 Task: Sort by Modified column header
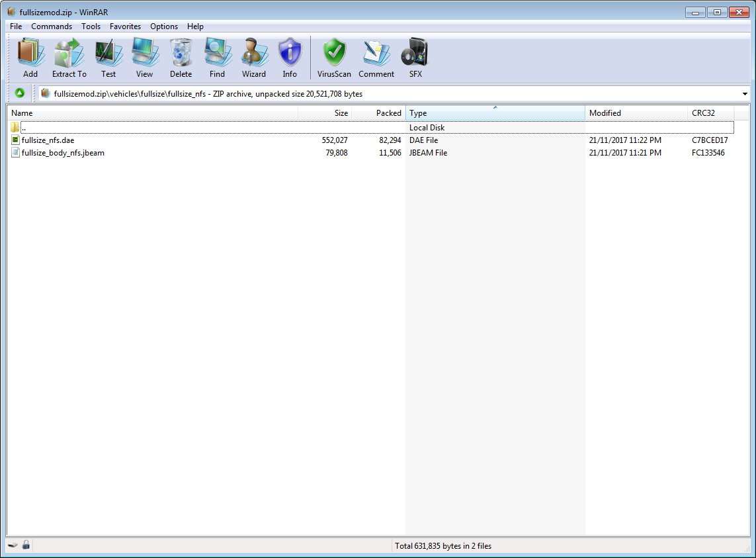click(636, 113)
